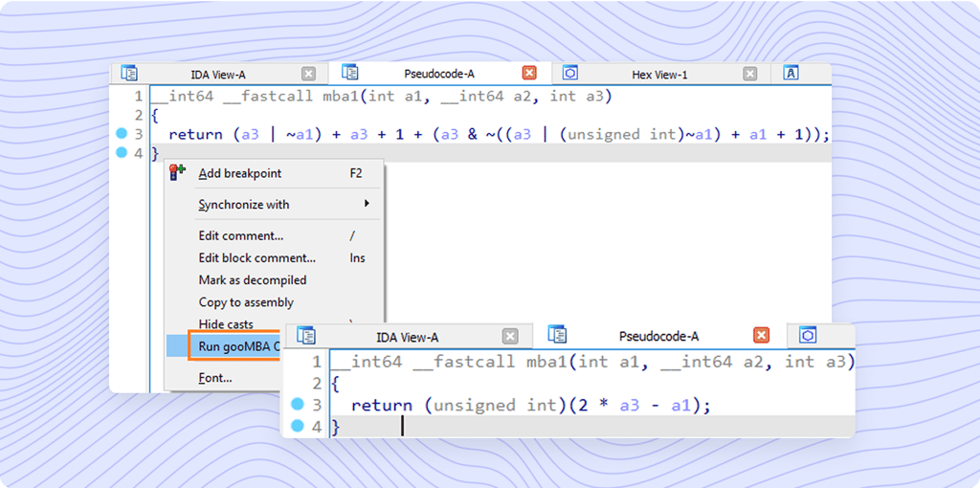Click the Add breakpoint menu icon
Viewport: 980px width, 488px height.
coord(177,173)
